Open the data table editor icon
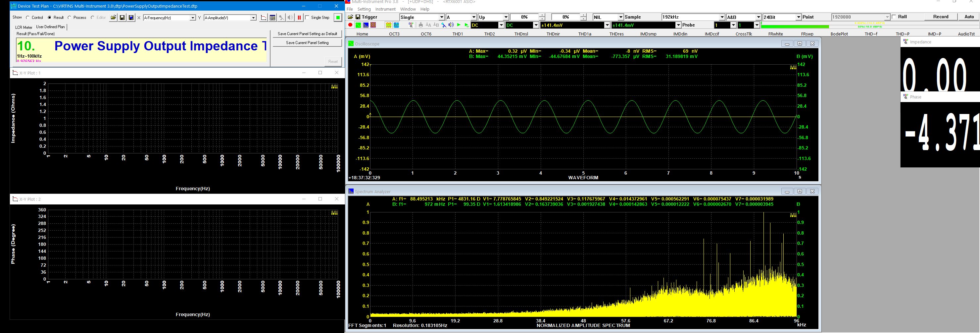Image resolution: width=980 pixels, height=333 pixels. click(x=272, y=18)
